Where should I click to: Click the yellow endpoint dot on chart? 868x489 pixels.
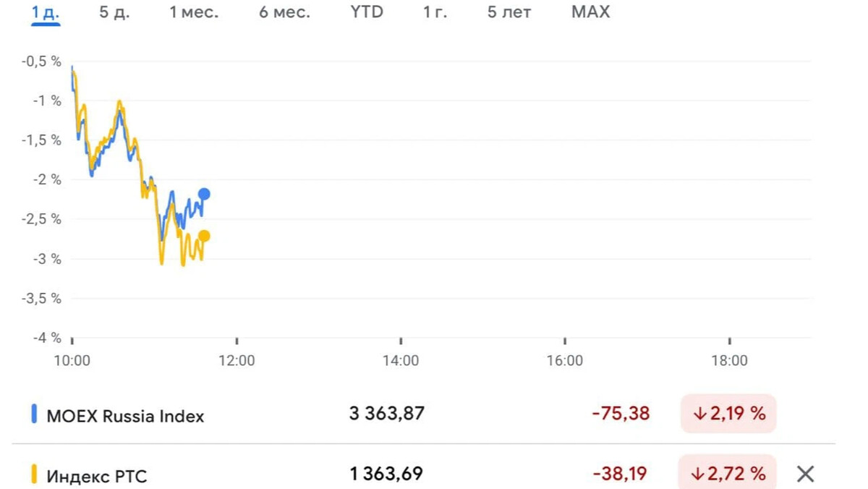click(x=204, y=236)
